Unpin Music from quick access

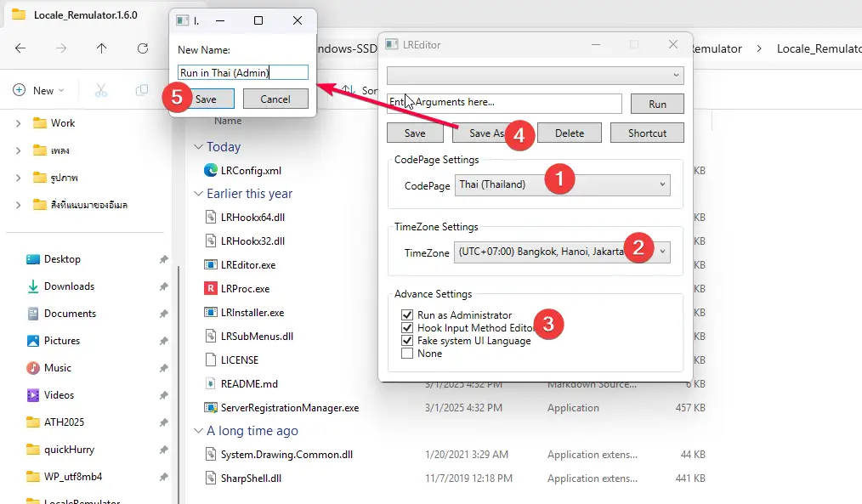tap(164, 368)
